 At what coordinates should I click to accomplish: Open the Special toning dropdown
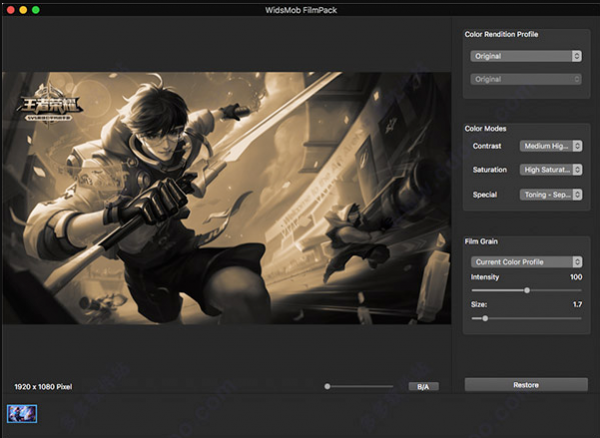550,195
